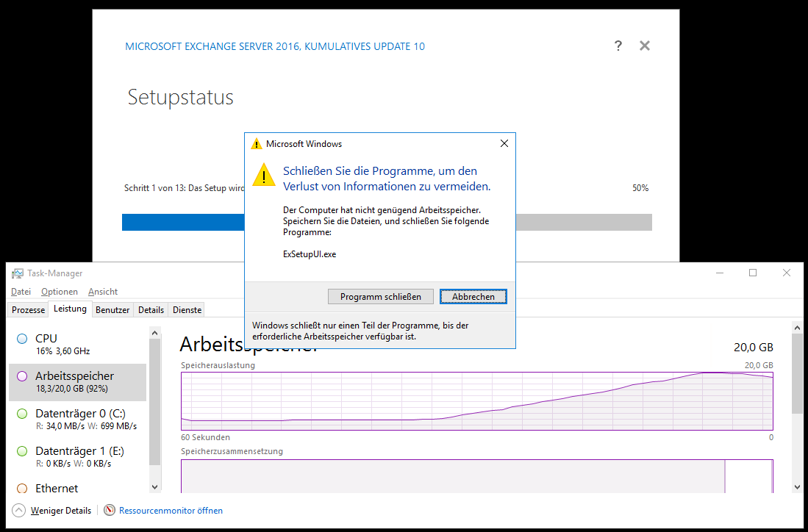Minimize the Task-Manager window
808x532 pixels.
tap(719, 273)
